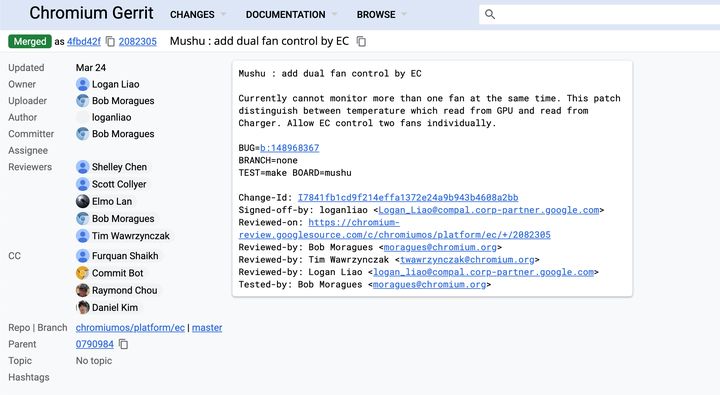This screenshot has width=720, height=395.
Task: Copy the change subject with clipboard icon
Action: pos(361,41)
